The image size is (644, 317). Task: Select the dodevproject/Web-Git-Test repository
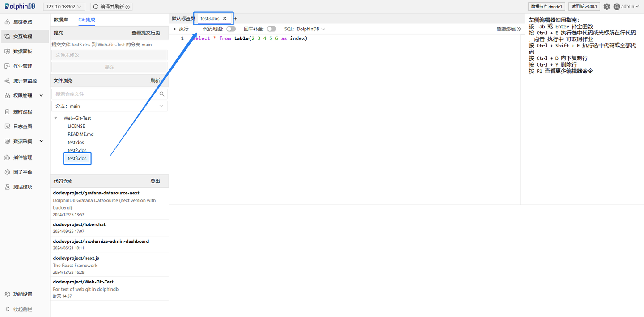click(110, 289)
